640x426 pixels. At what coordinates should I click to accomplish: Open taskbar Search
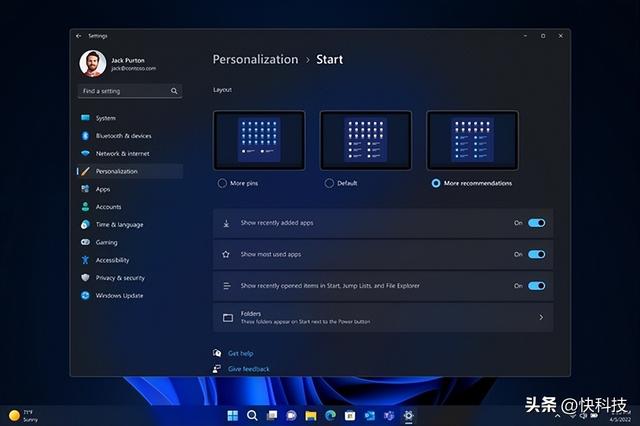[252, 415]
